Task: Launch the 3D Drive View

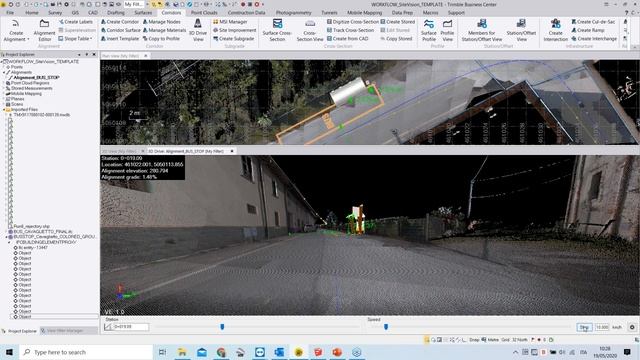Action: coord(198,30)
